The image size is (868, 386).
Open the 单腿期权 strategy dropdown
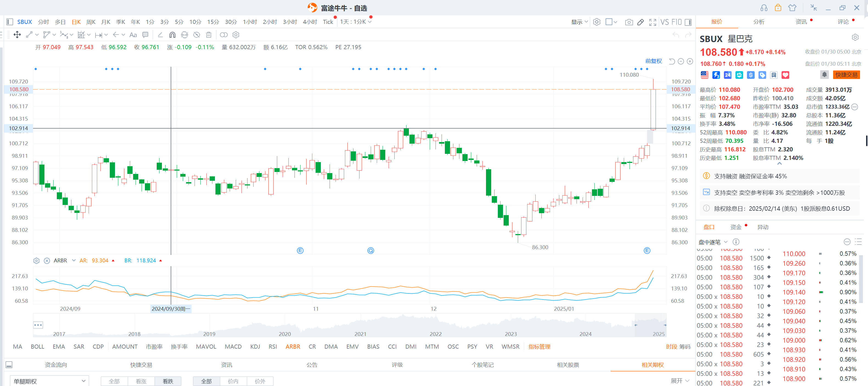49,381
